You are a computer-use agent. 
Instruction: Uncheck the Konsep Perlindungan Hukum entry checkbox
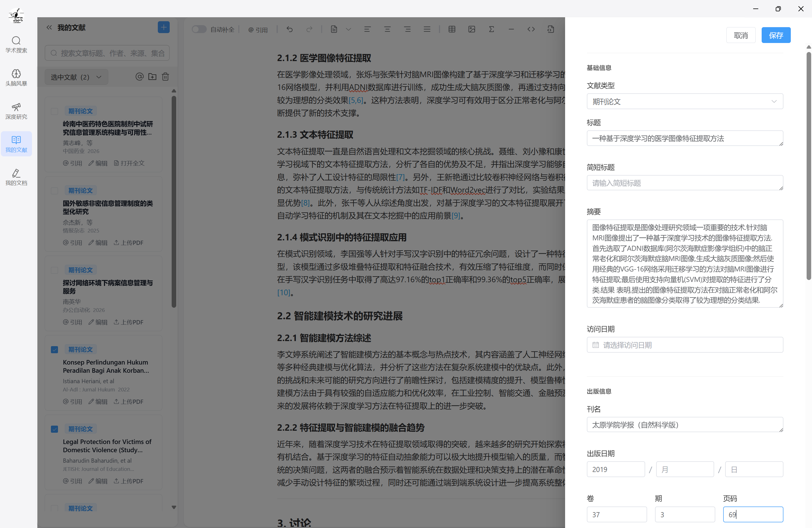point(54,350)
